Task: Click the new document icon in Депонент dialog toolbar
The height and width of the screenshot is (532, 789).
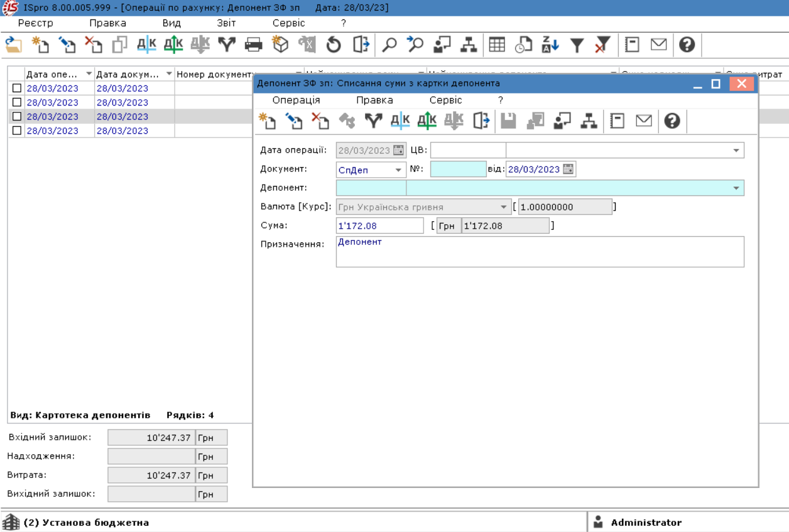Action: (x=267, y=121)
